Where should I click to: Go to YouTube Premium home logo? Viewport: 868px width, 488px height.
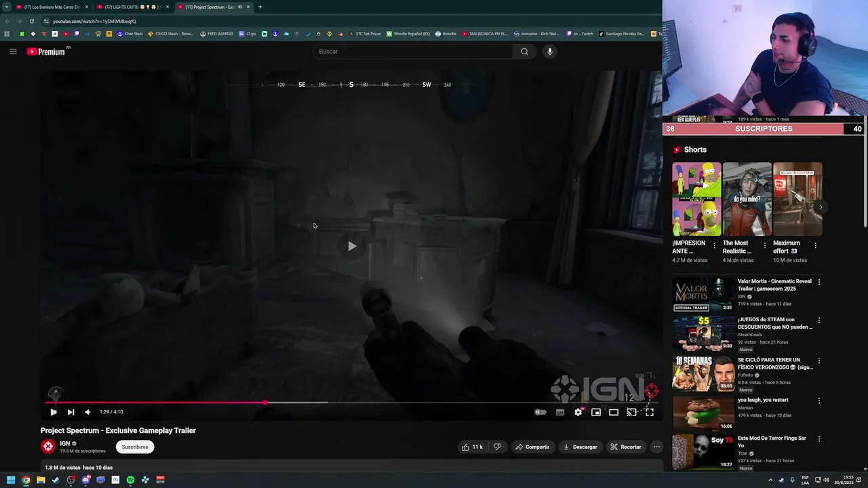(x=46, y=52)
